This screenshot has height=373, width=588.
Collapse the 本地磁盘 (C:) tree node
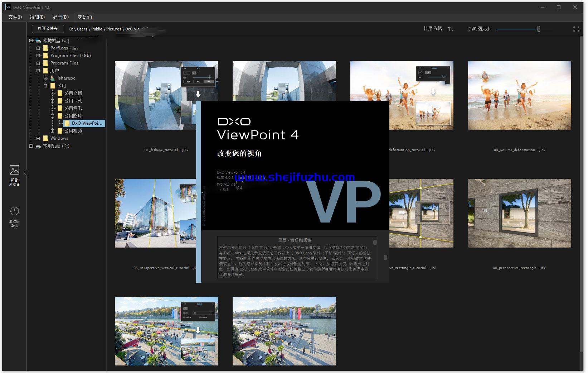[31, 40]
